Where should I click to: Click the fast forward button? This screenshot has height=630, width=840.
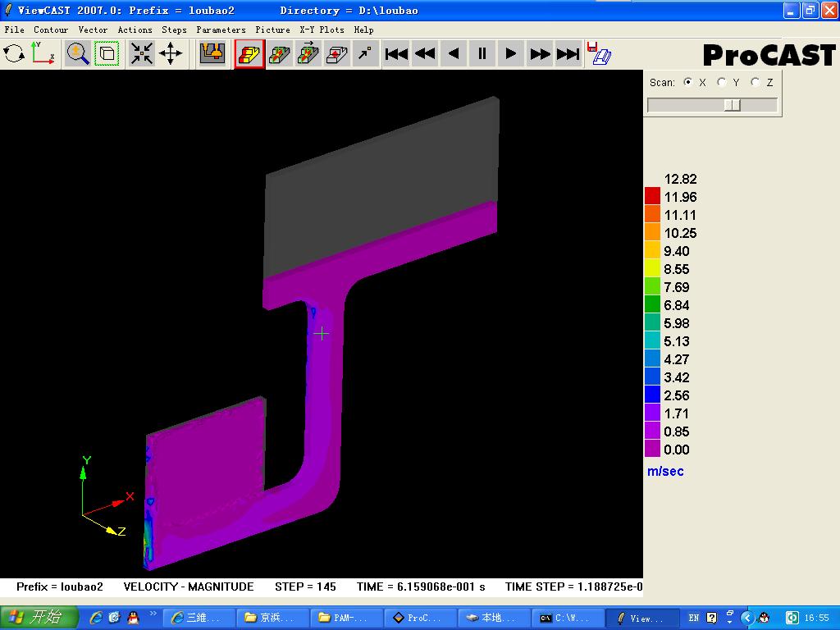[540, 53]
